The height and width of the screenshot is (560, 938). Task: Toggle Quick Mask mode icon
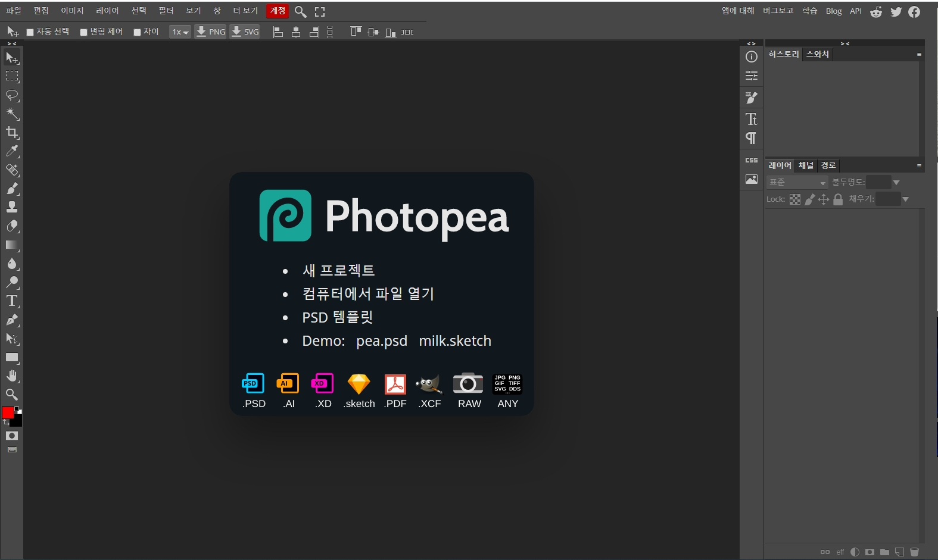point(12,436)
